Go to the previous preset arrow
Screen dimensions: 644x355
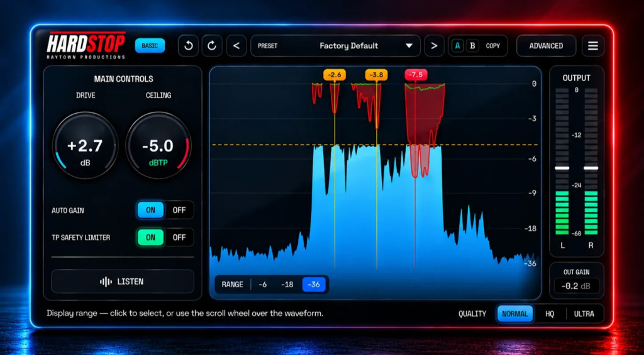(236, 46)
